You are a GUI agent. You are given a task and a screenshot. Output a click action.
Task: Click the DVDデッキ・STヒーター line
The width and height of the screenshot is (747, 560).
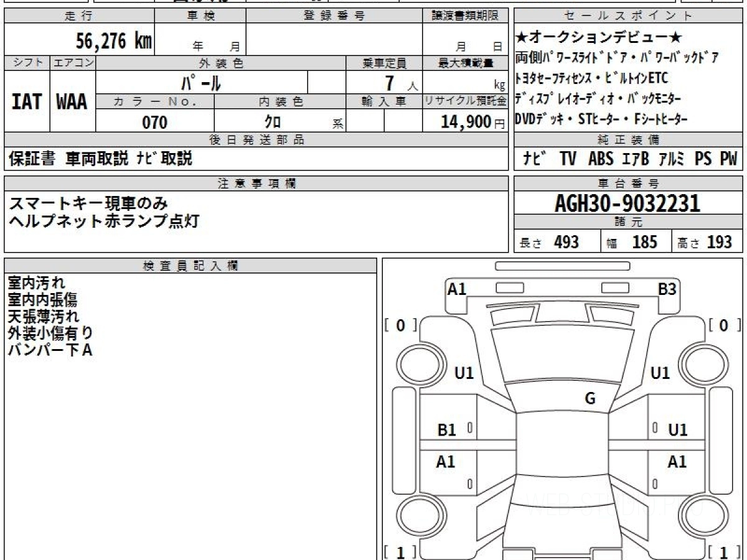601,119
